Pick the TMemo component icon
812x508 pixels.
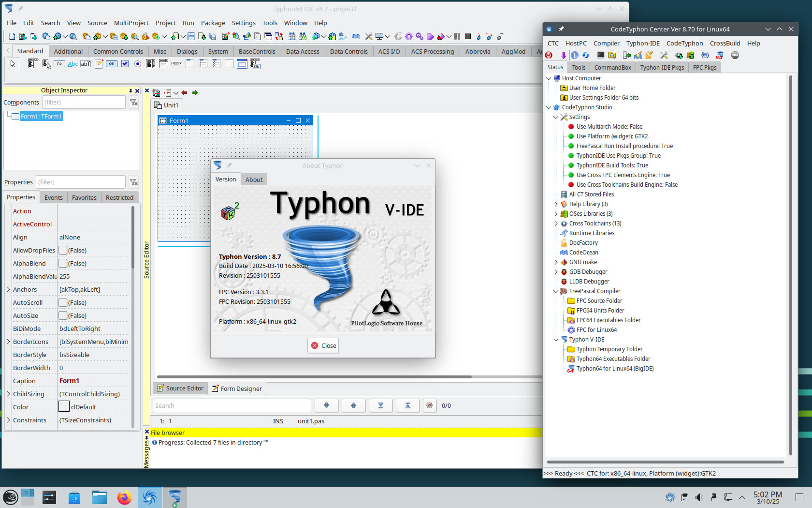point(99,64)
